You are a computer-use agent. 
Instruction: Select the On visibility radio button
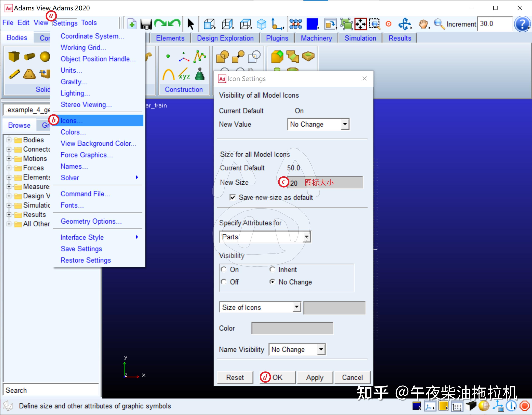(223, 269)
